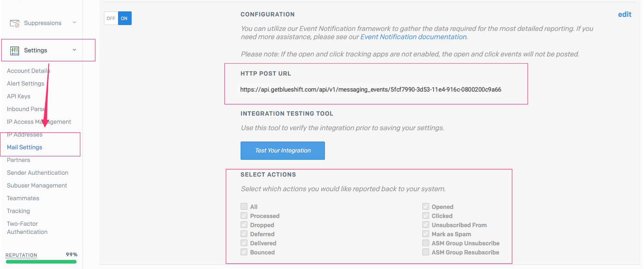Click the edit link for Configuration
Image resolution: width=644 pixels, height=269 pixels.
pyautogui.click(x=624, y=14)
